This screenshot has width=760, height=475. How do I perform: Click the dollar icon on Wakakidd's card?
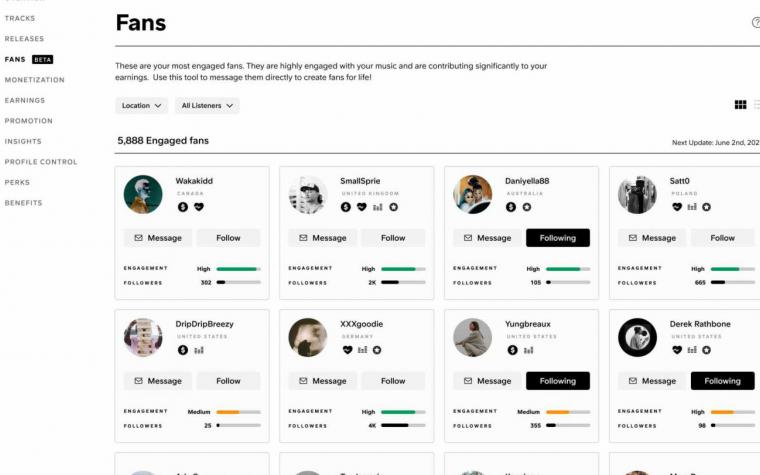click(x=183, y=207)
